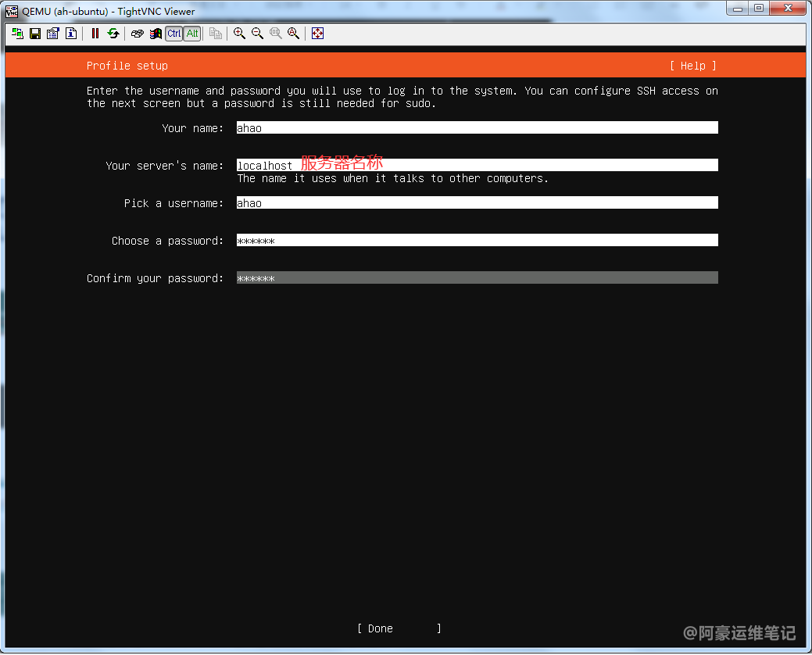Toggle full-screen mode icon
812x655 pixels.
pos(317,34)
